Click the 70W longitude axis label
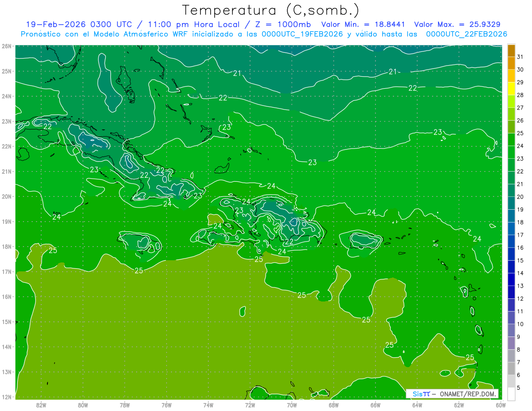 coord(292,405)
